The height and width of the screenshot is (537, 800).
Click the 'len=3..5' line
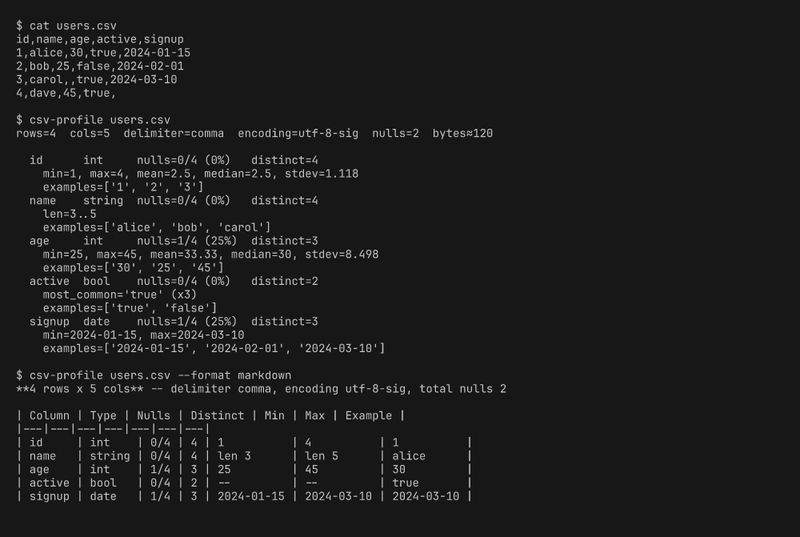(x=69, y=214)
